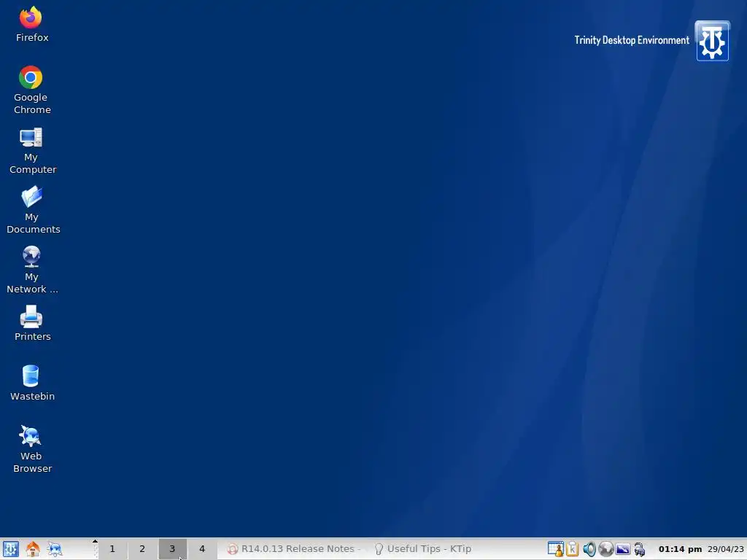Click the grey globe network tray icon
The image size is (747, 560).
[606, 549]
